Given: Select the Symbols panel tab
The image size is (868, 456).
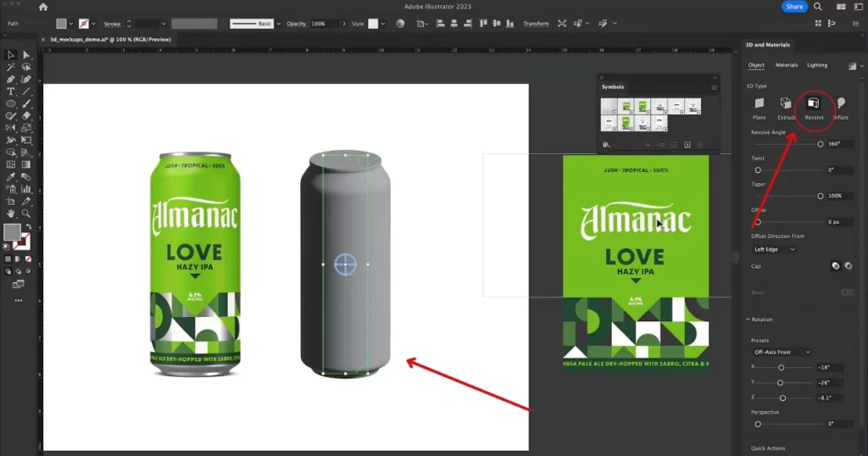Looking at the screenshot, I should 613,87.
